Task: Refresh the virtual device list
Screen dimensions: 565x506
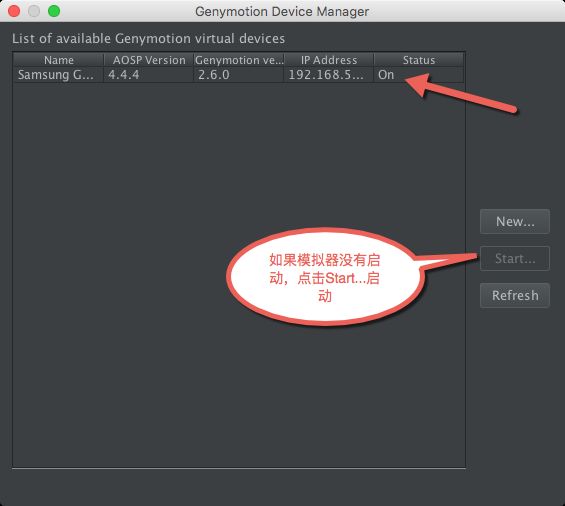Action: pyautogui.click(x=515, y=296)
